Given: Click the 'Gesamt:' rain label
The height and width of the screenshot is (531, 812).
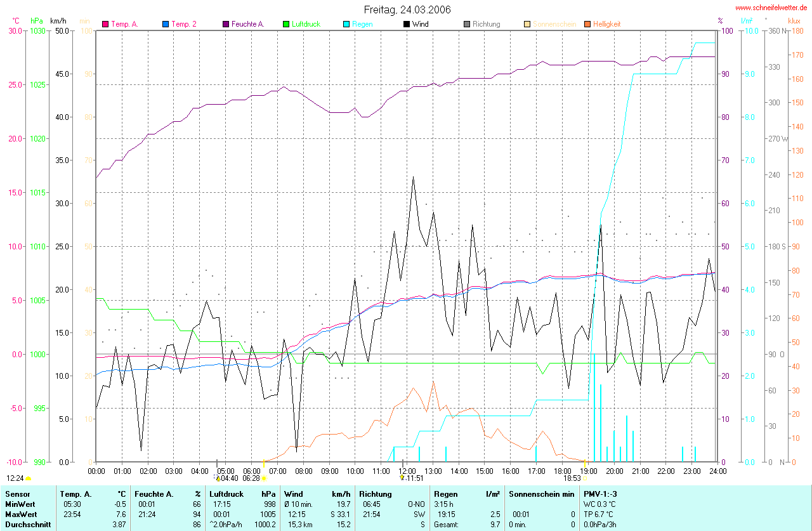Looking at the screenshot, I should coord(447,525).
